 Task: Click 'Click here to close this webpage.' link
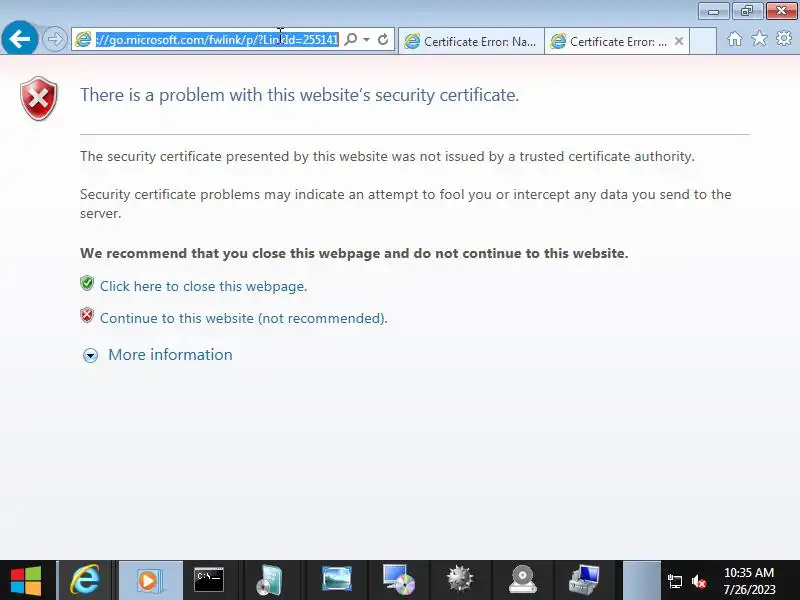tap(204, 286)
